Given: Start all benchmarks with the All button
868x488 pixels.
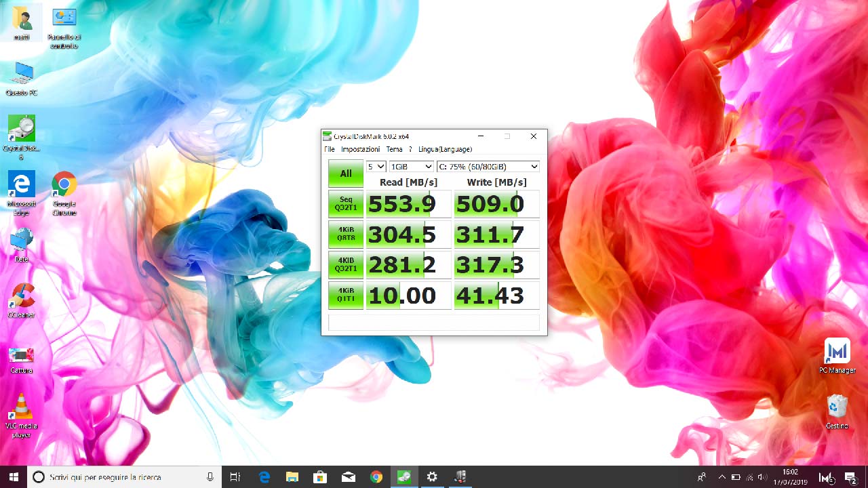Looking at the screenshot, I should [345, 174].
